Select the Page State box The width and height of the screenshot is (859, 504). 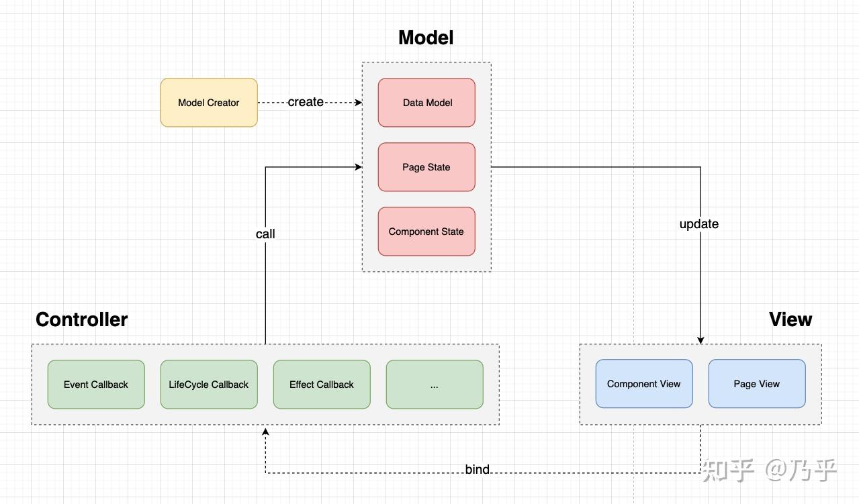(426, 167)
